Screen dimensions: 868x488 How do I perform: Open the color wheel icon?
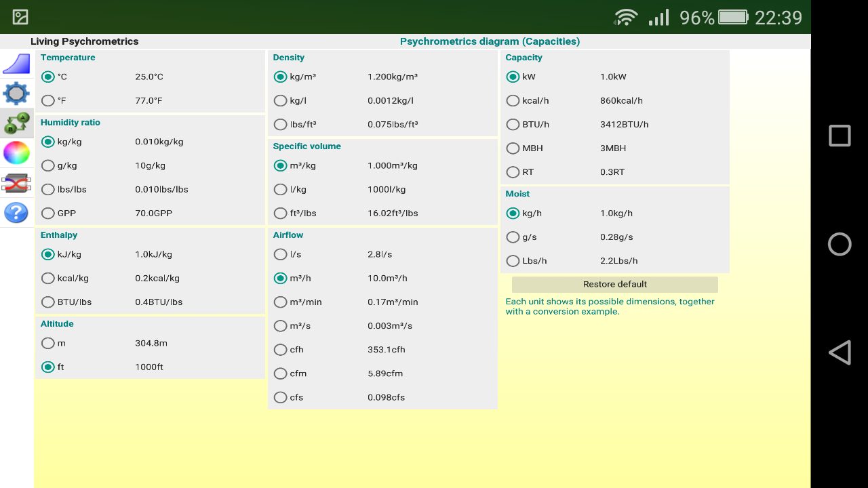(16, 153)
